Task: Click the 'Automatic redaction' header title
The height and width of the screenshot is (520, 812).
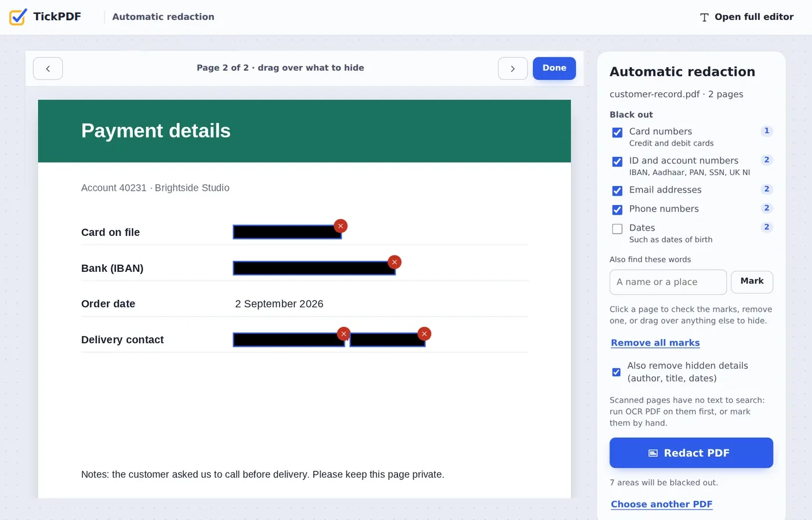Action: (163, 17)
